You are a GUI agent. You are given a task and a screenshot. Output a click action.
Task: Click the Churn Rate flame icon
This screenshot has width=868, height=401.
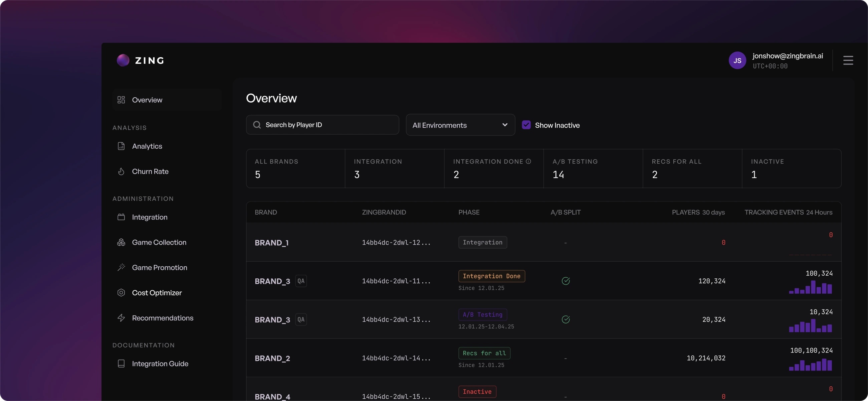click(121, 171)
